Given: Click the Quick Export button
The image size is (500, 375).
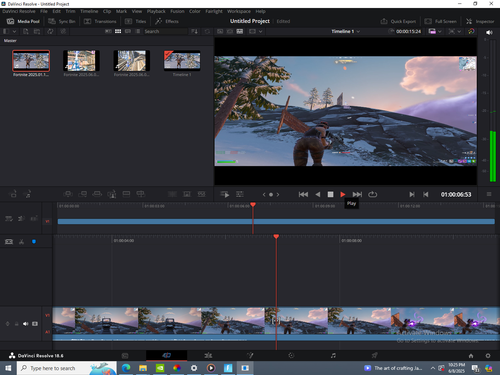Looking at the screenshot, I should coord(398,21).
